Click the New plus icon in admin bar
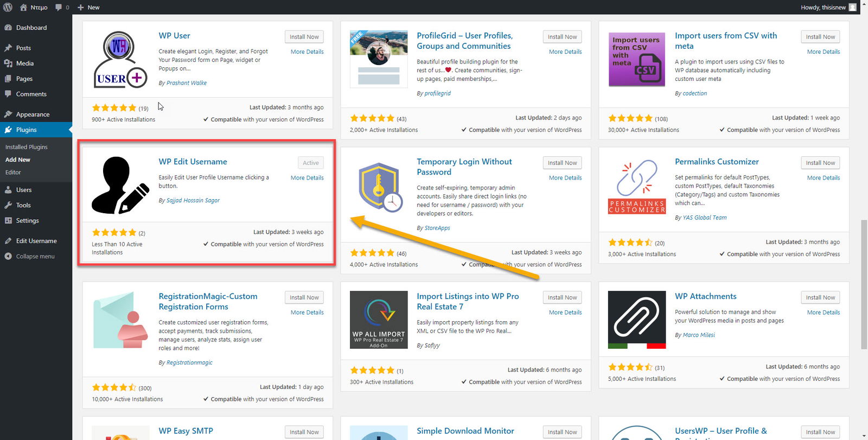868x440 pixels. pyautogui.click(x=80, y=7)
